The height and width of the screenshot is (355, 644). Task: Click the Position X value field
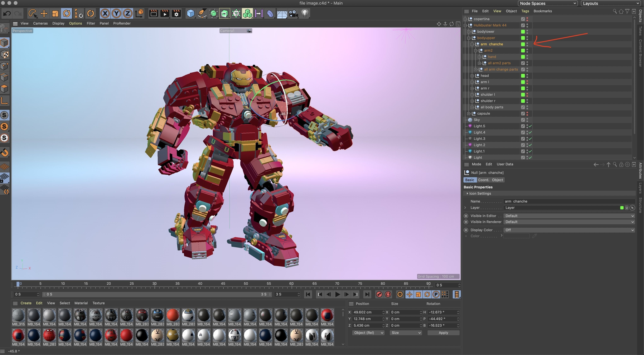[368, 312]
